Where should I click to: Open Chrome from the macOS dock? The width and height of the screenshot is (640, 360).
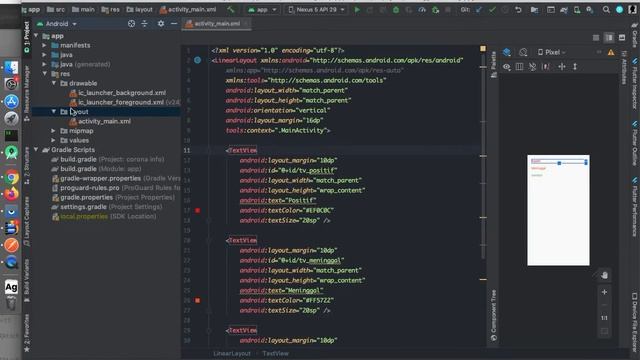(x=11, y=178)
